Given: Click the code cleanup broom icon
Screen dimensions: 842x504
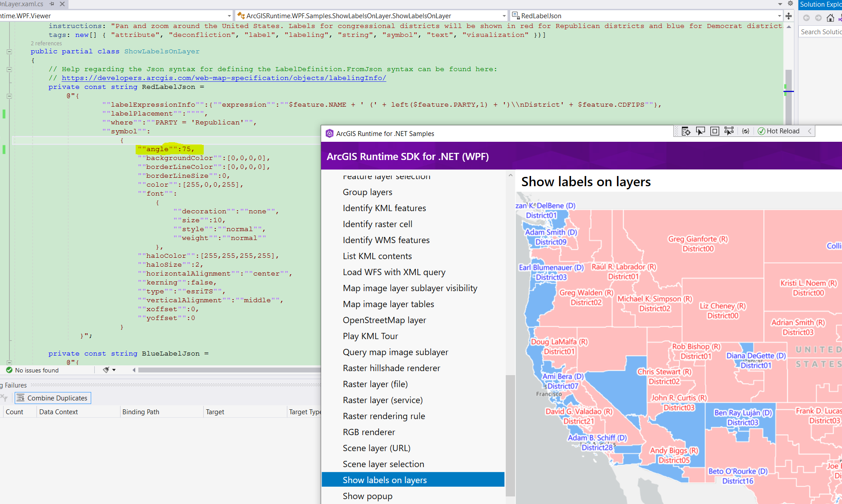Looking at the screenshot, I should coord(106,370).
